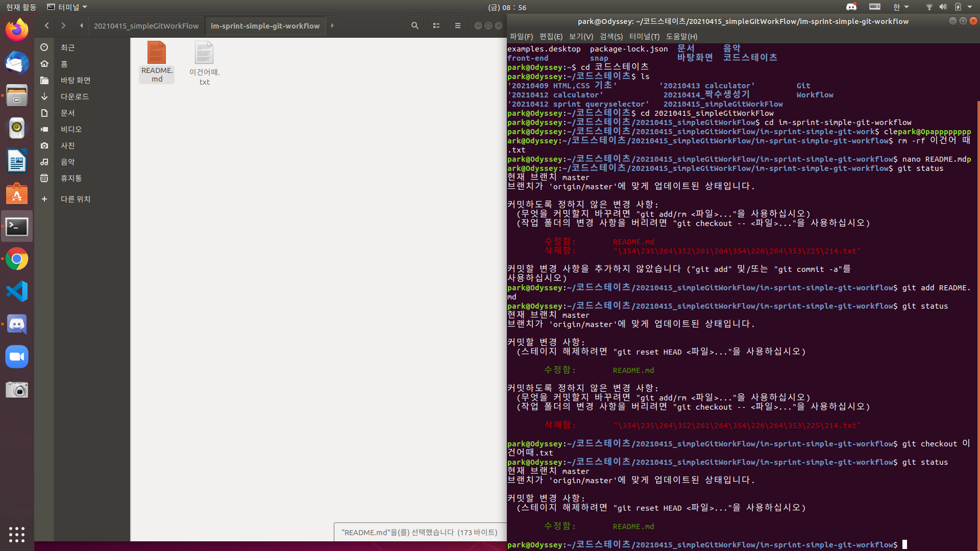980x551 pixels.
Task: Launch Google Chrome from the dock
Action: 17,259
